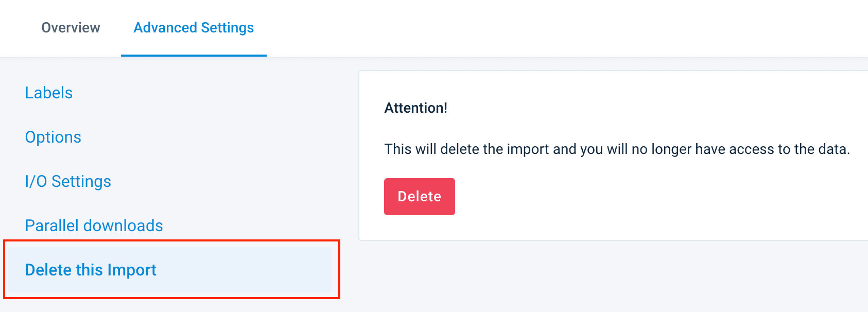The width and height of the screenshot is (868, 312).
Task: Choose Options from the settings list
Action: [x=53, y=137]
